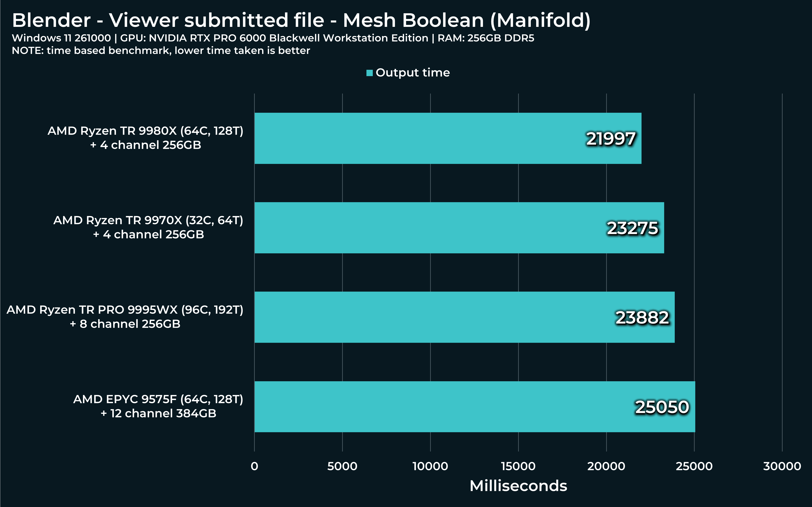Click the 21997 data label
Viewport: 812px width, 507px height.
tap(611, 138)
